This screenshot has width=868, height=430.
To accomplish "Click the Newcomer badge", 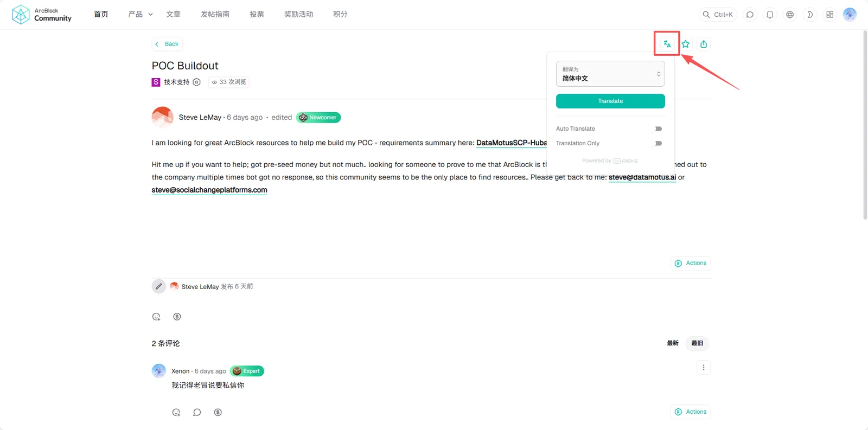I will pos(318,117).
